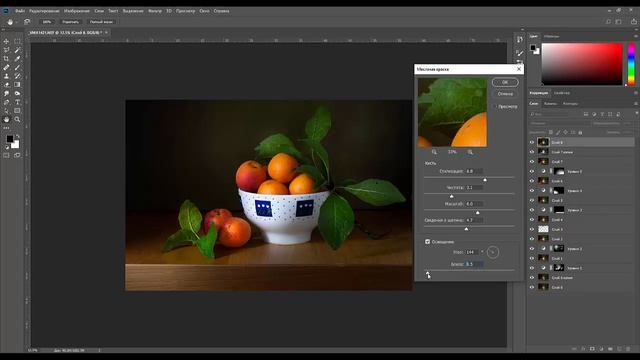The image size is (640, 360).
Task: Click the Показать fit button
Action: click(70, 22)
